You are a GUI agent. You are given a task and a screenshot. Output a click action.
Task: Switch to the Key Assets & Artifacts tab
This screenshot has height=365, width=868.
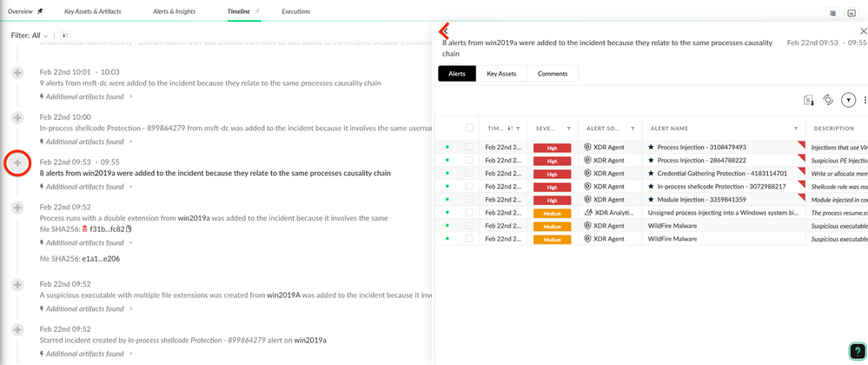click(x=93, y=11)
